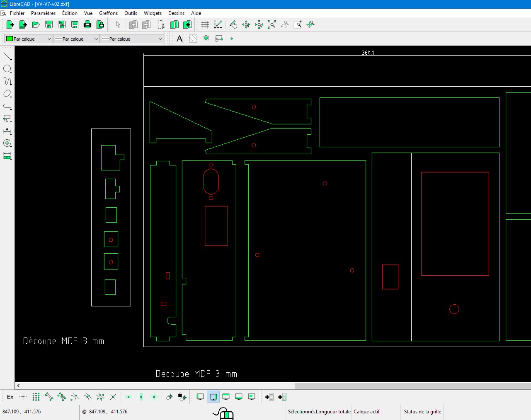Click the Open file folder icon
The image size is (531, 420).
point(36,25)
